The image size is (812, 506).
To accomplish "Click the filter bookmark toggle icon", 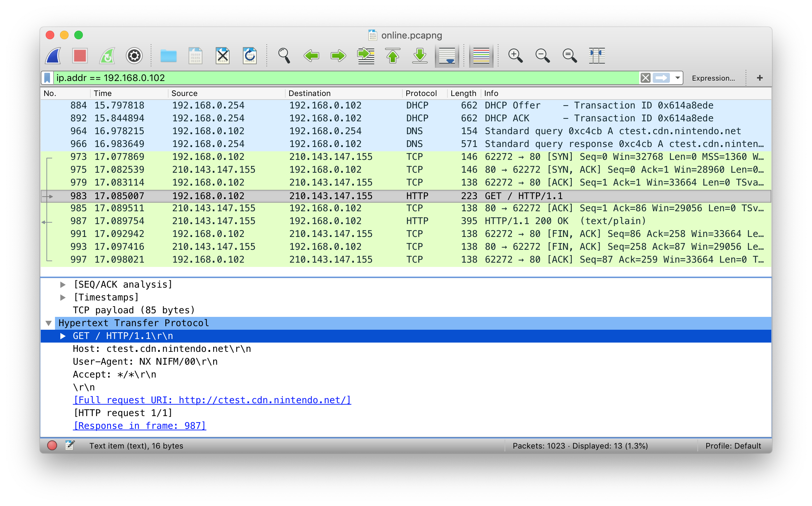I will [47, 78].
